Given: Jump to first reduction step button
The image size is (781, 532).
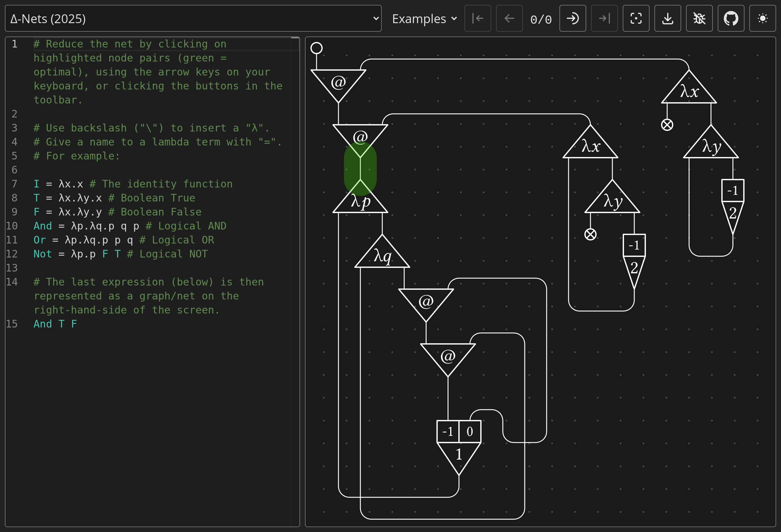Looking at the screenshot, I should (x=478, y=19).
